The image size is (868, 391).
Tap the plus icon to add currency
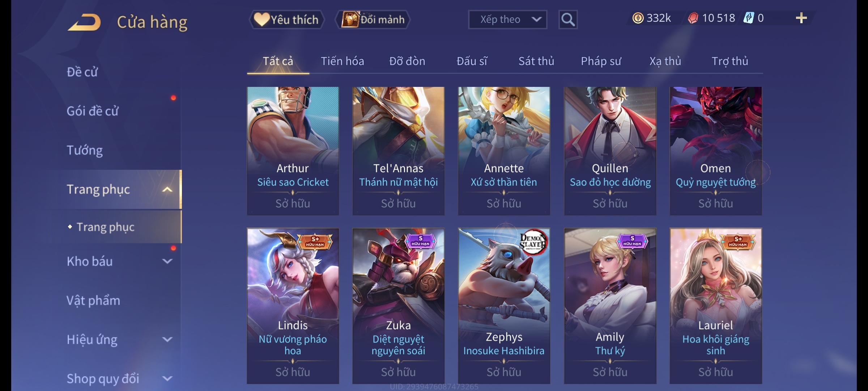click(x=801, y=18)
